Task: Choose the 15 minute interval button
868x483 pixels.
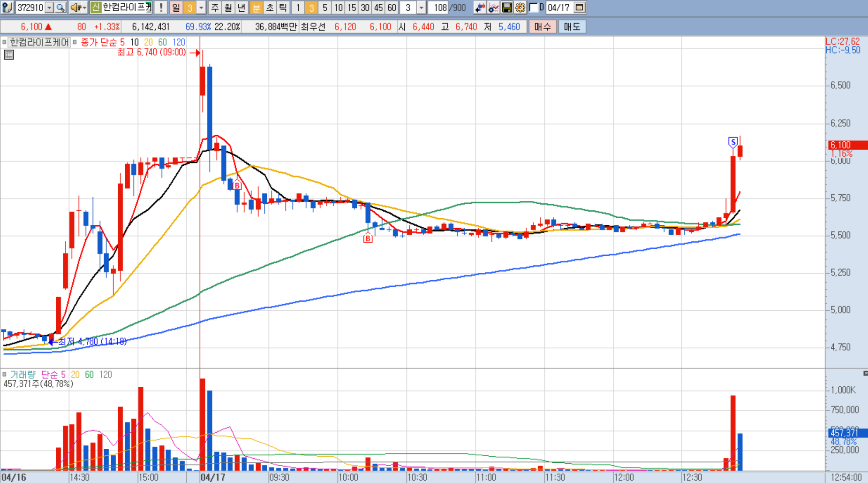Action: coord(352,8)
